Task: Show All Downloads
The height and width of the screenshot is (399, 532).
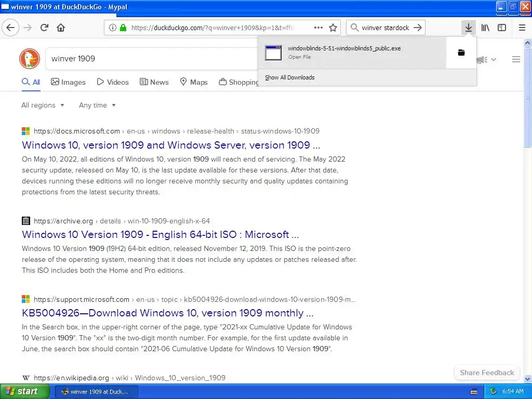Action: [x=290, y=77]
